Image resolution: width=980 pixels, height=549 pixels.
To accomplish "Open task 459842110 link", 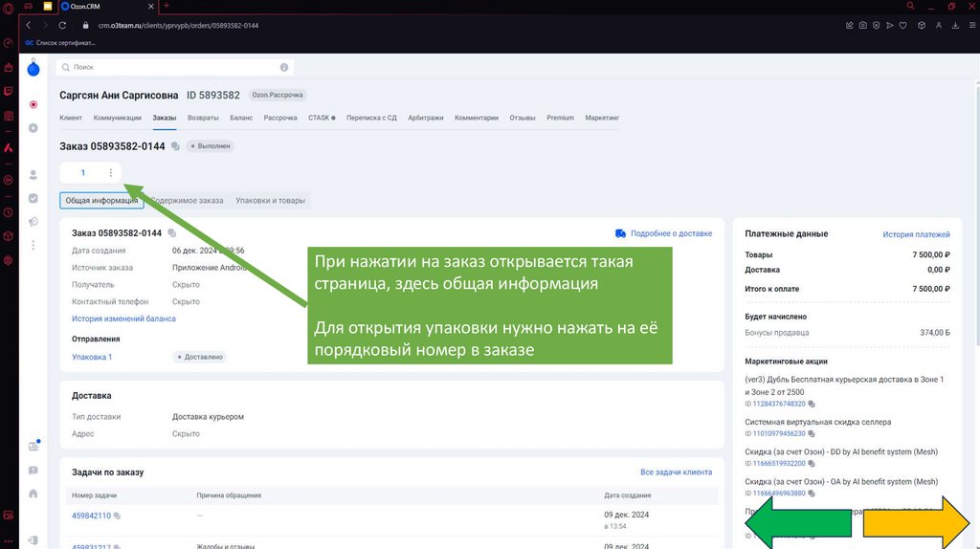I will (91, 516).
